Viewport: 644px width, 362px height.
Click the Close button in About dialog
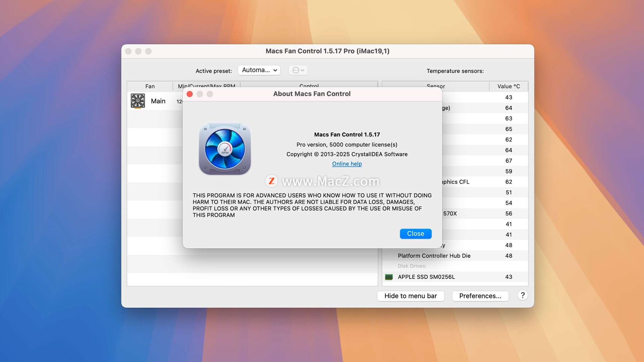pyautogui.click(x=416, y=234)
